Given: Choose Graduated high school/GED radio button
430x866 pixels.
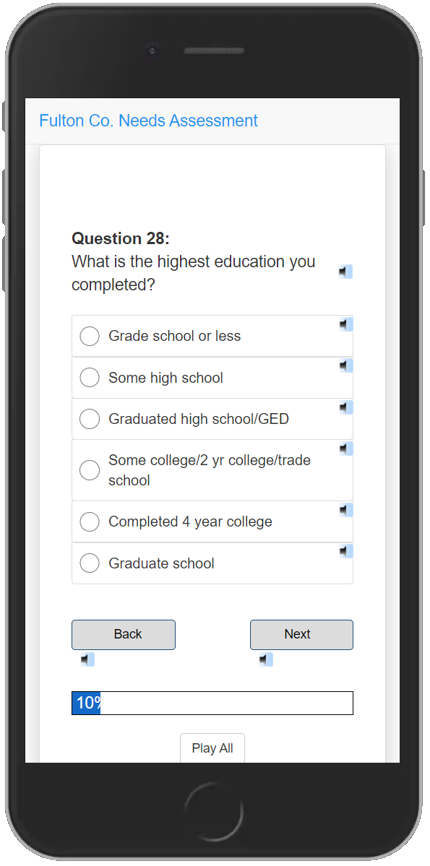Looking at the screenshot, I should pyautogui.click(x=89, y=419).
